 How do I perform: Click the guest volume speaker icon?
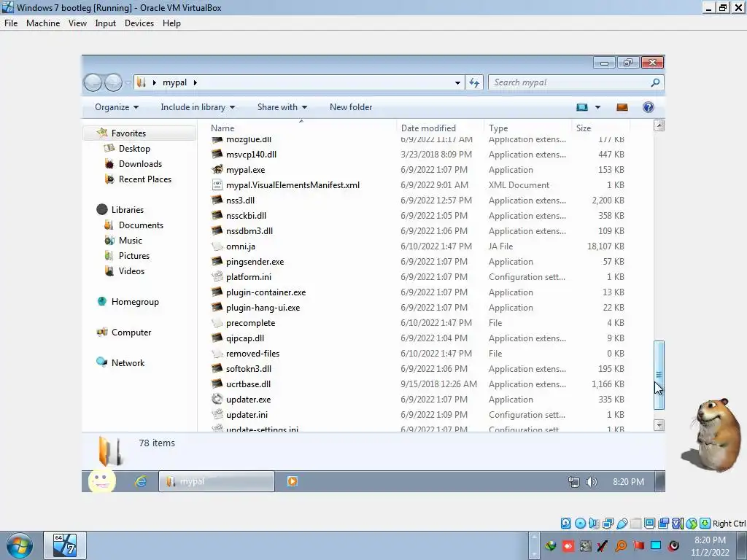pyautogui.click(x=591, y=482)
